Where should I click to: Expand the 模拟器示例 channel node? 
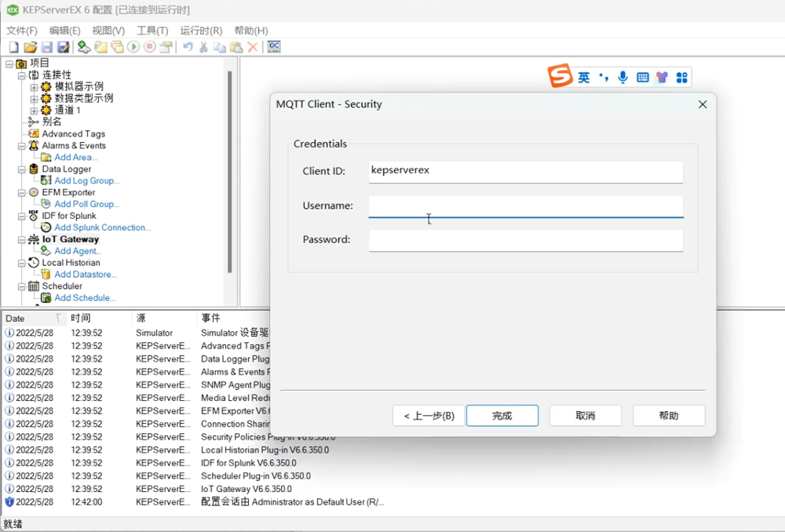(34, 87)
